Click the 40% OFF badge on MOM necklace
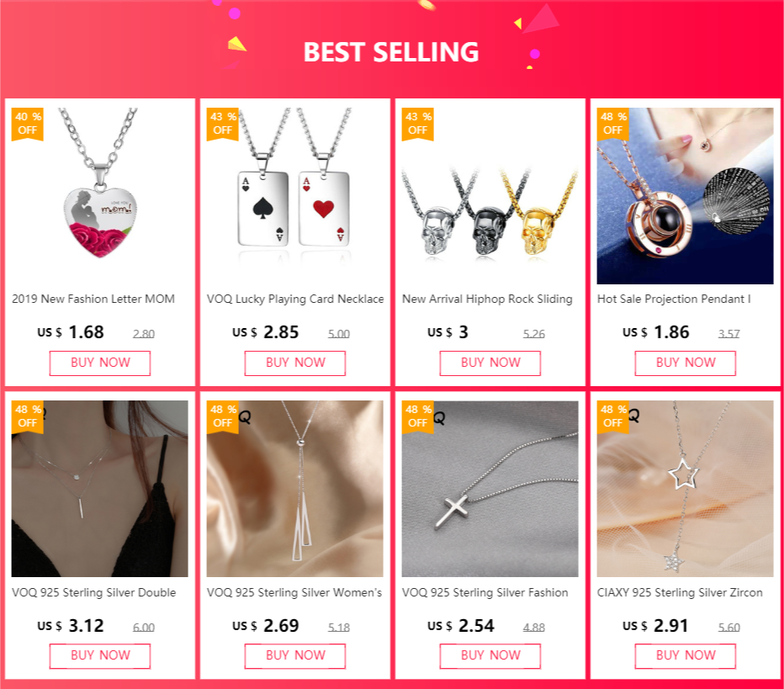The width and height of the screenshot is (784, 689). [28, 124]
